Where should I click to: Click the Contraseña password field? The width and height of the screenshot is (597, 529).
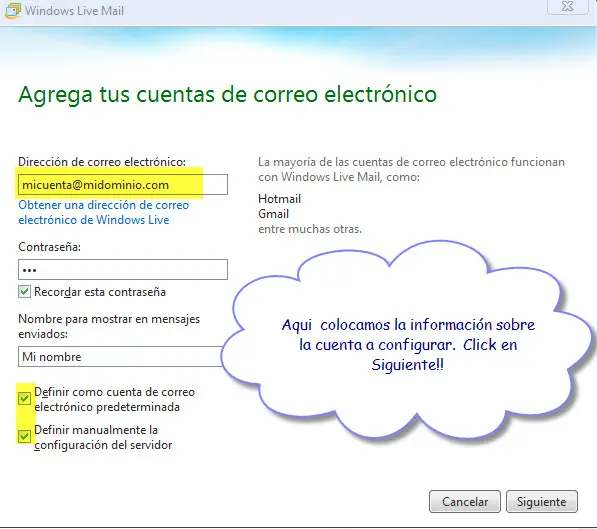[x=123, y=270]
